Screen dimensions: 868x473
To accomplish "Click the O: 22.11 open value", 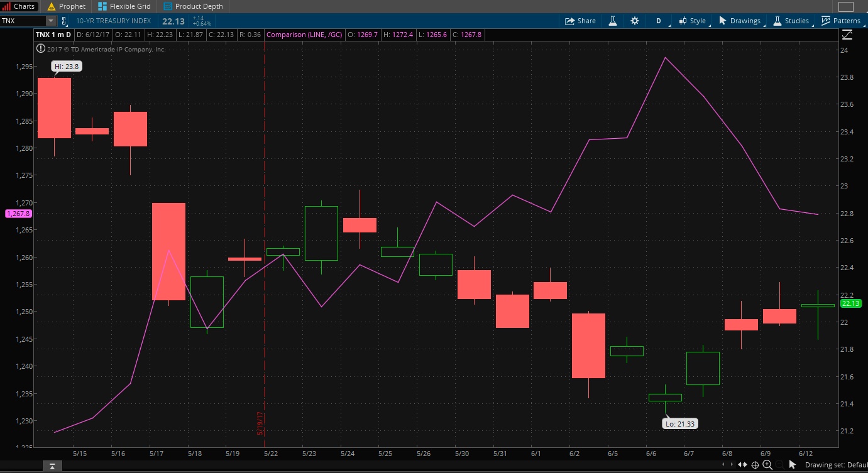I will tap(129, 35).
